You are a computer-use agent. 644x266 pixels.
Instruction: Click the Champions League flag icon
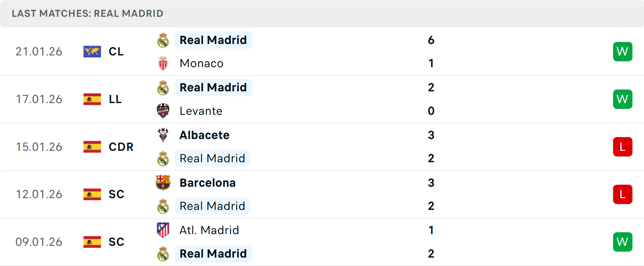tap(92, 52)
